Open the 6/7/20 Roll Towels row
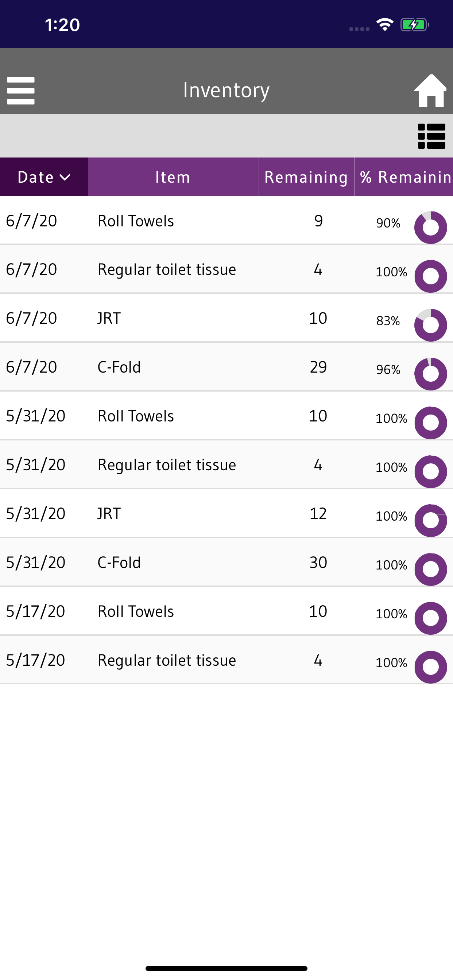Image resolution: width=453 pixels, height=980 pixels. point(226,220)
